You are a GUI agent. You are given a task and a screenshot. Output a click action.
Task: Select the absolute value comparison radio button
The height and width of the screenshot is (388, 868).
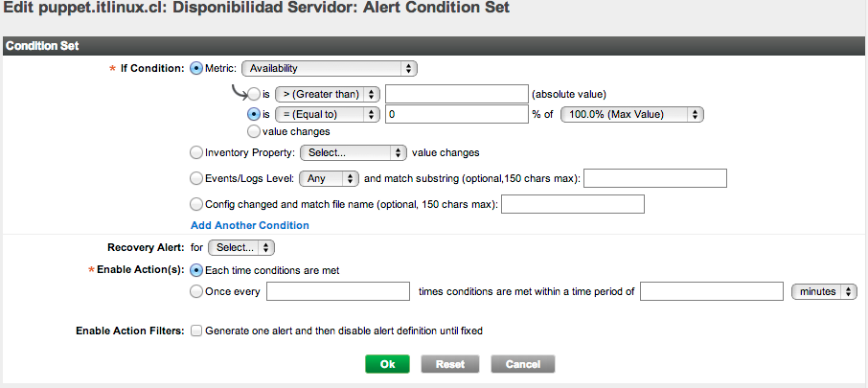coord(254,94)
